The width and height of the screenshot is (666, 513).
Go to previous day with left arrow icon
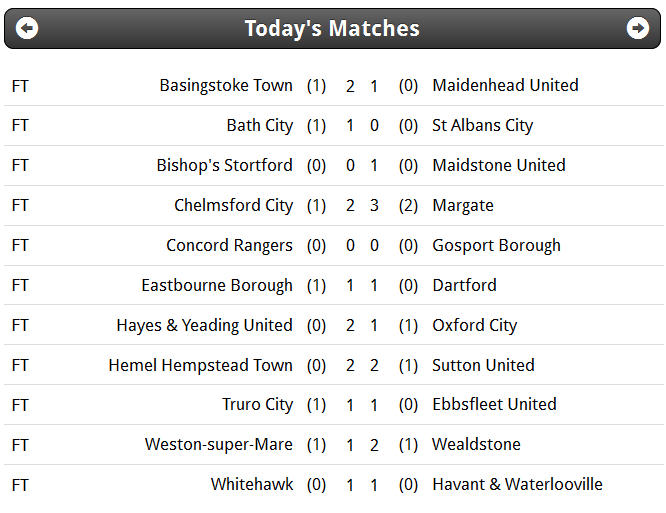pyautogui.click(x=27, y=28)
